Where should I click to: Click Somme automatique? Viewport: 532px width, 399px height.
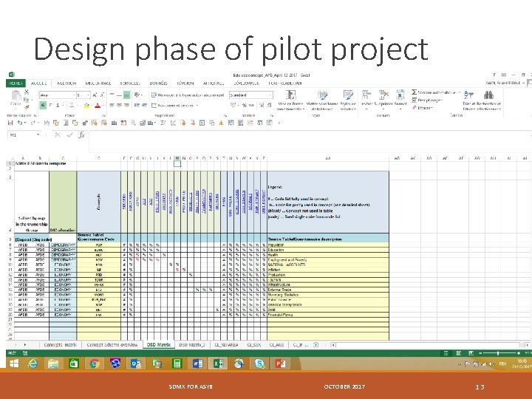pos(434,92)
